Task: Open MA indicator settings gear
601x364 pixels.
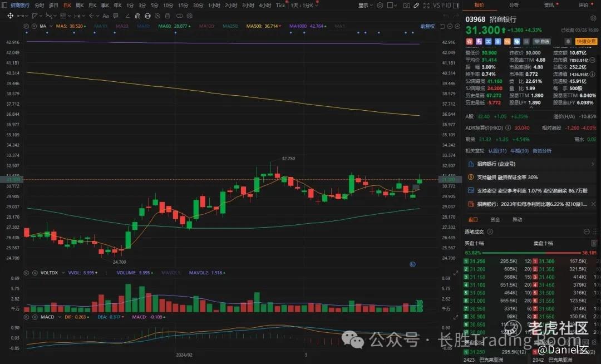Action: 26,26
